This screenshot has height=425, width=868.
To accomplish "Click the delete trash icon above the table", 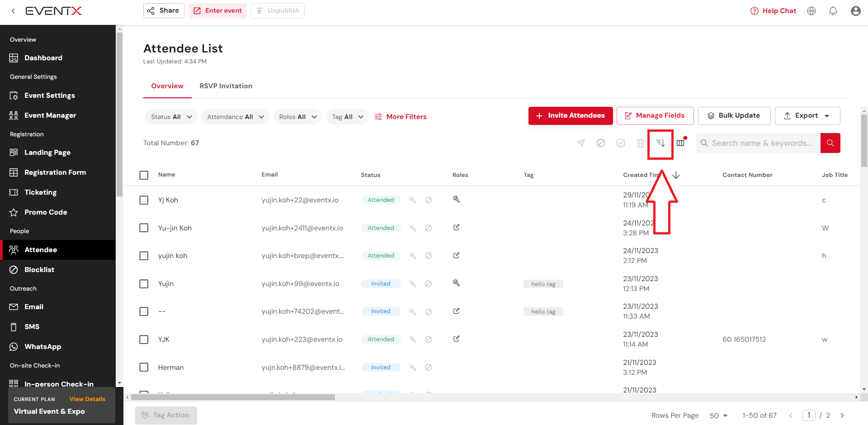I will [640, 143].
